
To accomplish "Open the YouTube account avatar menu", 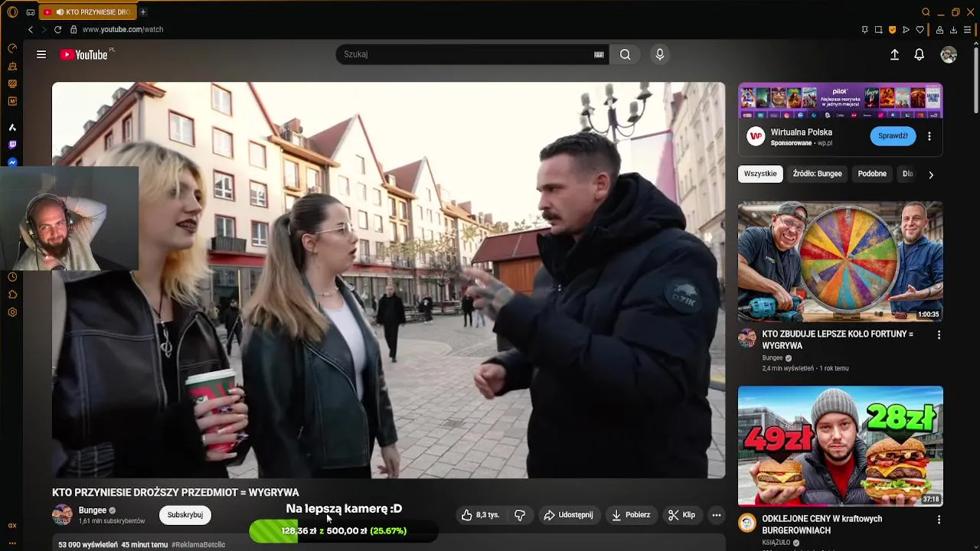I will 949,54.
